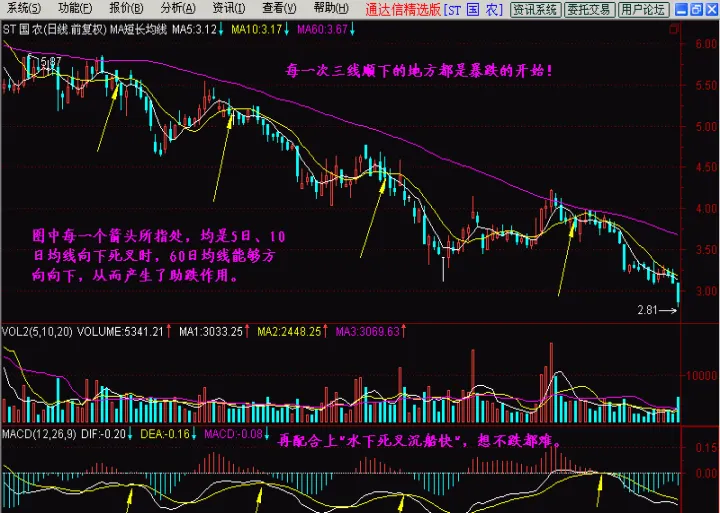Open the 系统(S) menu

(x=24, y=10)
